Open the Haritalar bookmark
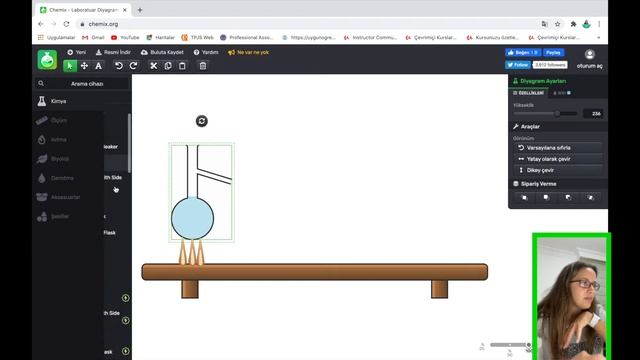This screenshot has width=640, height=360. pos(160,37)
